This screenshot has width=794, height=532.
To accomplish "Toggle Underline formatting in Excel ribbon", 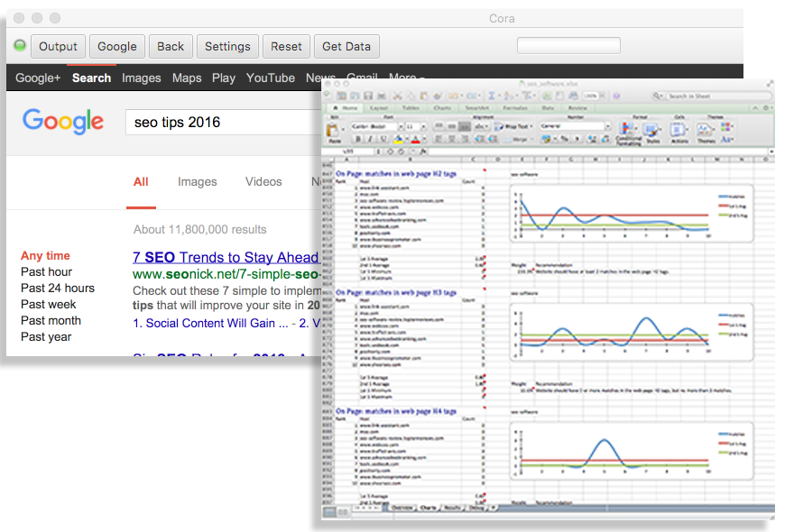I will 383,139.
